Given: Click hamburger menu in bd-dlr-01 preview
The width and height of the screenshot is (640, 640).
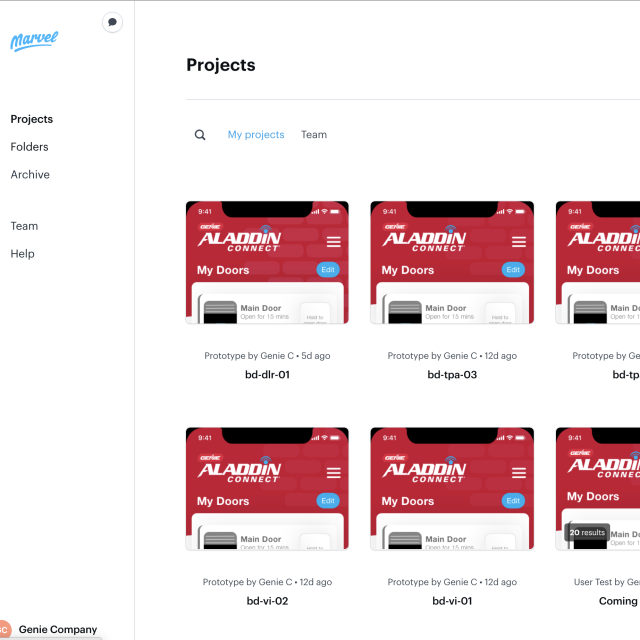Looking at the screenshot, I should (x=334, y=242).
